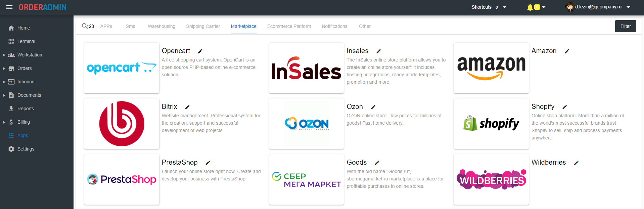Click the Sber Mega Market logo thumbnail
This screenshot has height=209, width=644.
coord(307,179)
